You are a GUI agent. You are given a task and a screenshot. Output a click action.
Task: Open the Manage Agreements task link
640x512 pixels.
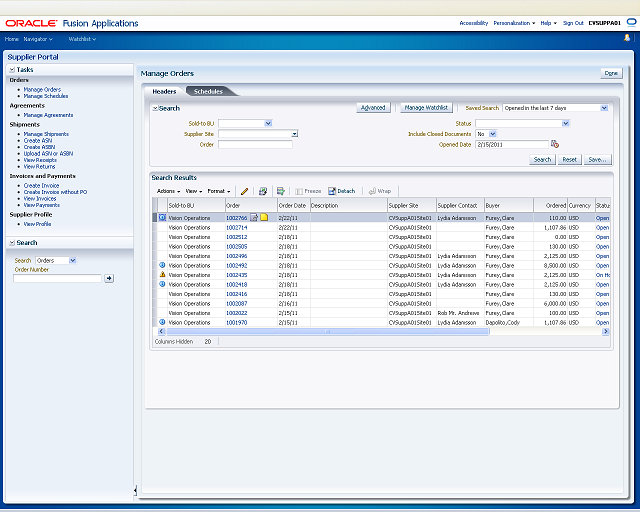click(x=48, y=115)
